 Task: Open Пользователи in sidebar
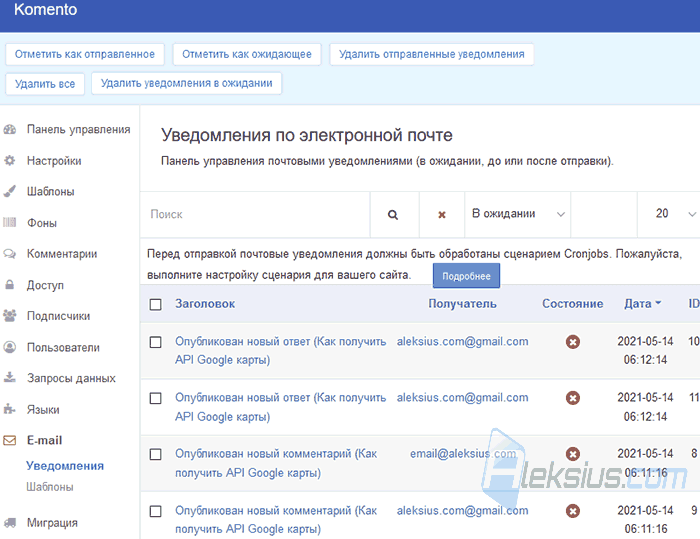point(63,347)
